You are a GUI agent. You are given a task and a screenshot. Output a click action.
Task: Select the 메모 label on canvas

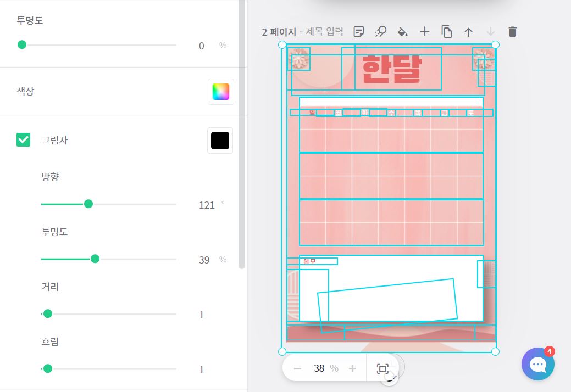coord(309,261)
